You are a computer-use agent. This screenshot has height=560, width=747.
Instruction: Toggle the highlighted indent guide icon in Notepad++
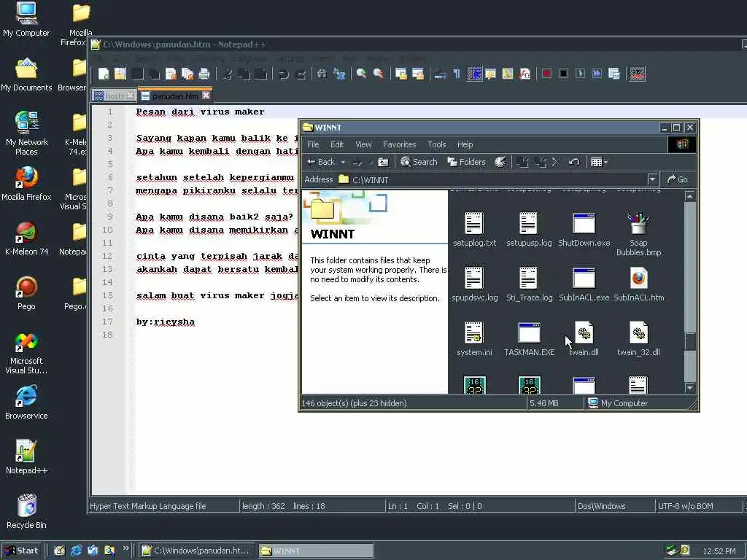(474, 74)
